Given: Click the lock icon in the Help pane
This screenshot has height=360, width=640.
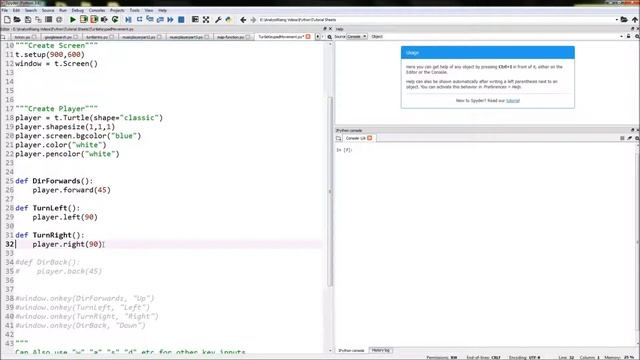Looking at the screenshot, I should [x=629, y=36].
